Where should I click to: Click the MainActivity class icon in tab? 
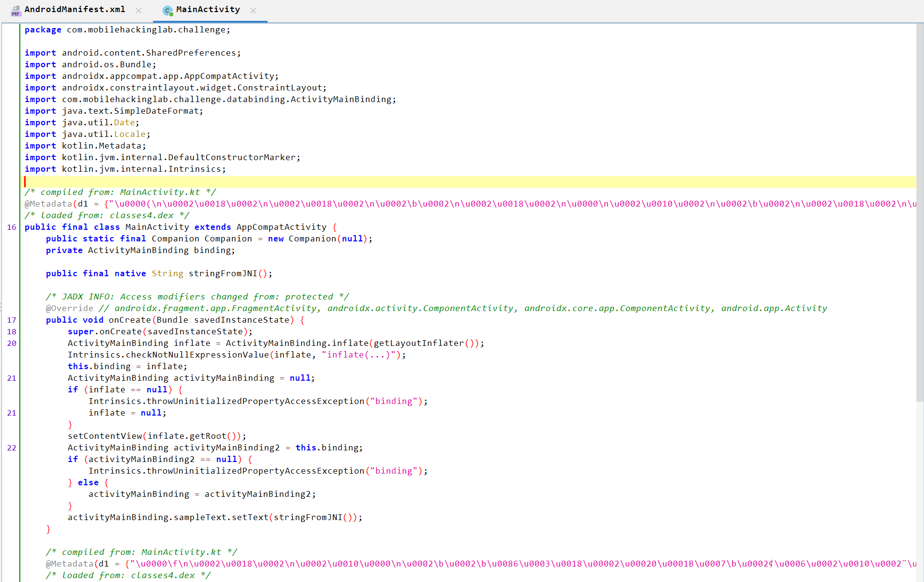[167, 11]
